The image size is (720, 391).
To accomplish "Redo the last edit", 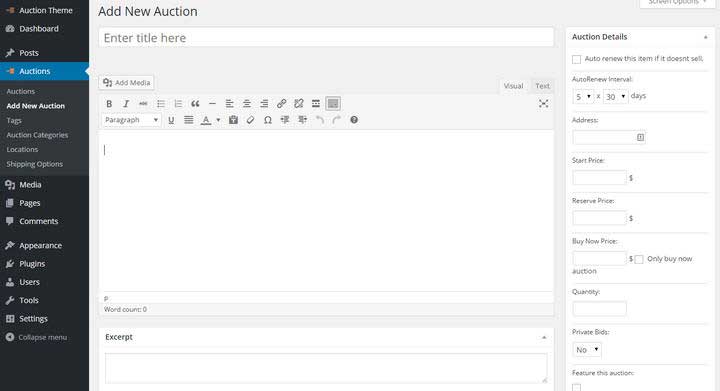I will (x=337, y=120).
